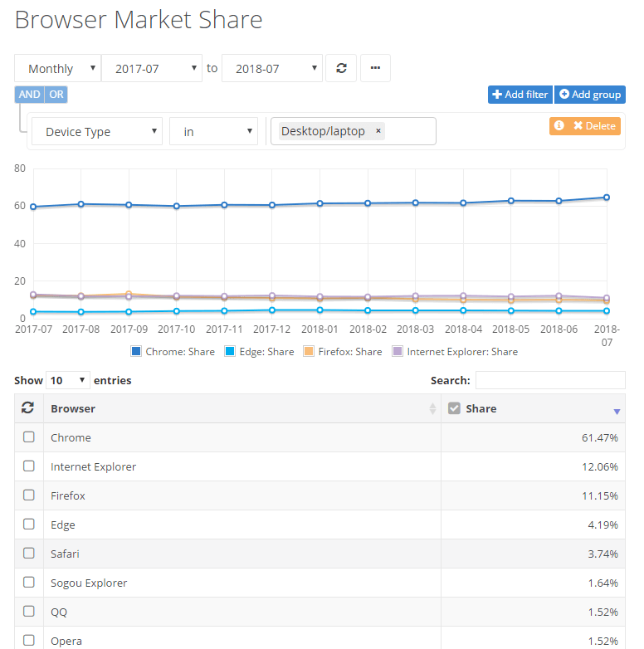This screenshot has width=644, height=649.
Task: Click the Share column header text
Action: (481, 408)
